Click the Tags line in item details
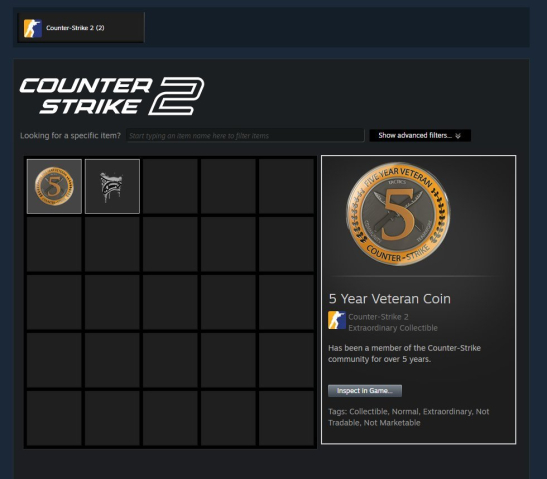The width and height of the screenshot is (547, 479). [x=409, y=417]
